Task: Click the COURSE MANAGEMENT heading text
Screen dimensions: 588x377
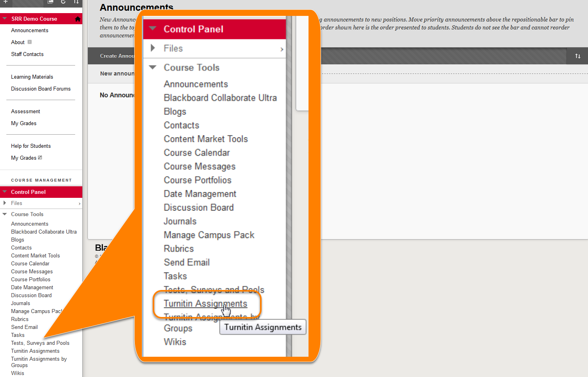Action: [x=41, y=180]
